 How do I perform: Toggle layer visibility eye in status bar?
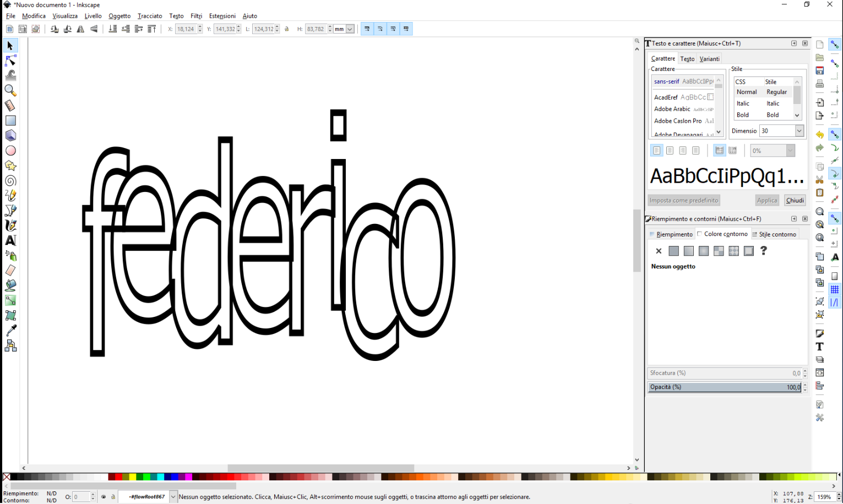point(104,497)
